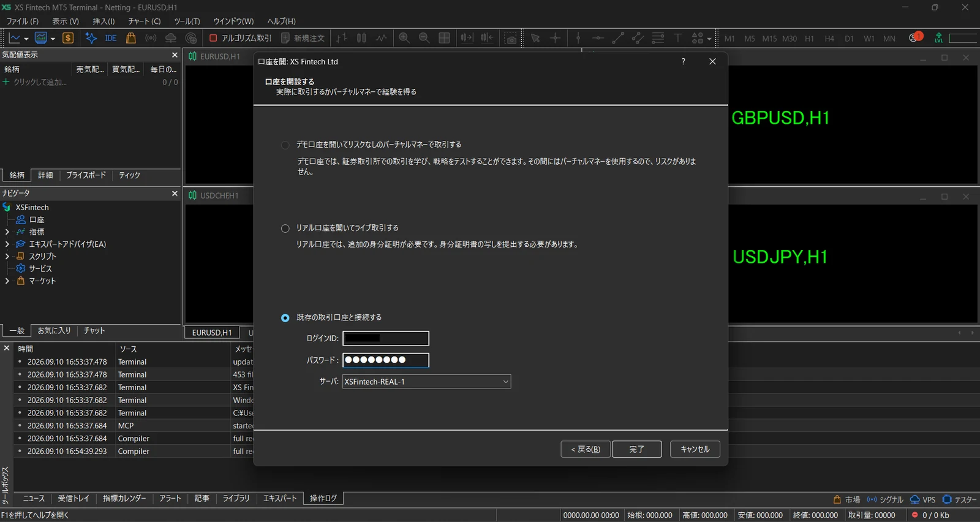
Task: Open the Market shopping bag toolbar icon
Action: click(x=130, y=38)
